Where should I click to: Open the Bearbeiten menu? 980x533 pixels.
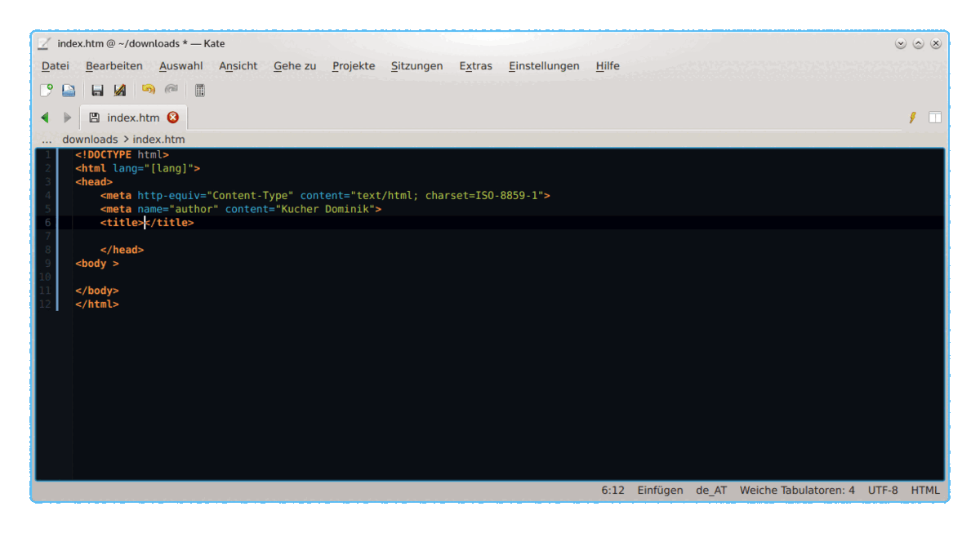click(x=114, y=66)
